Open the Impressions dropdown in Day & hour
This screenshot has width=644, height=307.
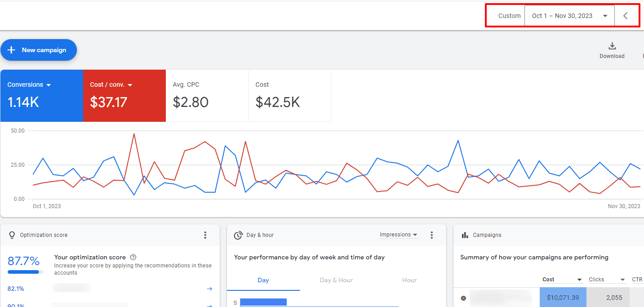[399, 235]
